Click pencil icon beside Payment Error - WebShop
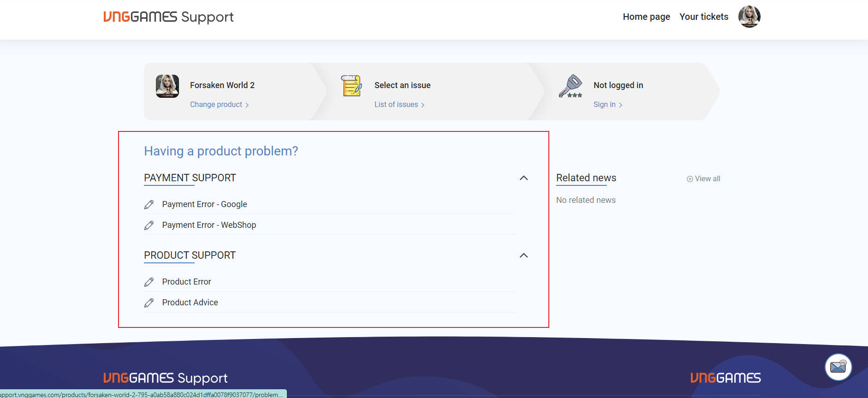The height and width of the screenshot is (398, 868). coord(149,225)
